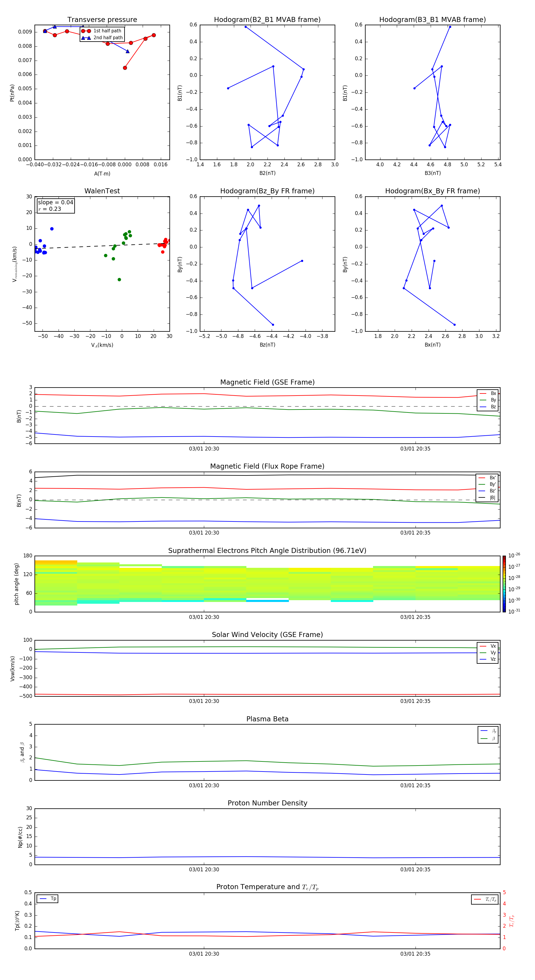Select the 'B3(nT)' x-axis label
The image size is (535, 980).
point(432,173)
